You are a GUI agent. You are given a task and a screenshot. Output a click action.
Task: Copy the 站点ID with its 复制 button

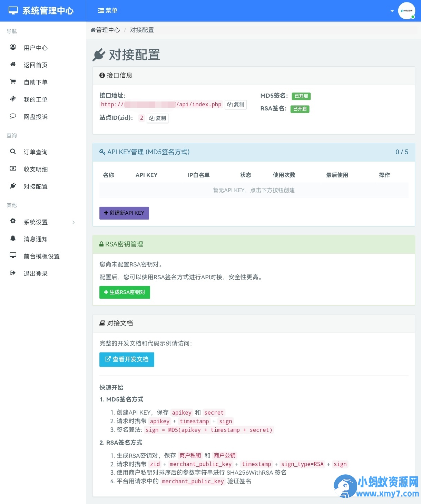pyautogui.click(x=158, y=118)
